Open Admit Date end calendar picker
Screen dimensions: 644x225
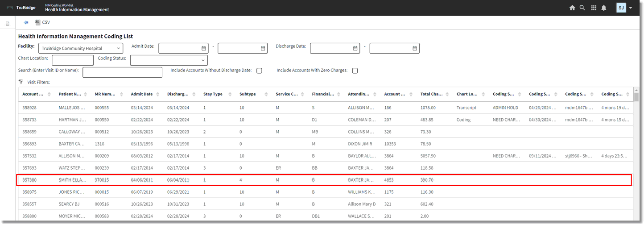[263, 48]
